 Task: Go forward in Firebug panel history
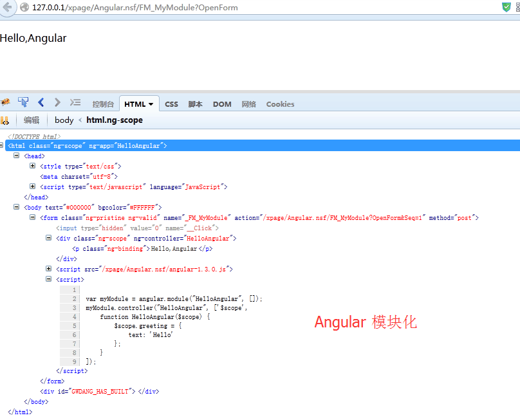pyautogui.click(x=57, y=102)
